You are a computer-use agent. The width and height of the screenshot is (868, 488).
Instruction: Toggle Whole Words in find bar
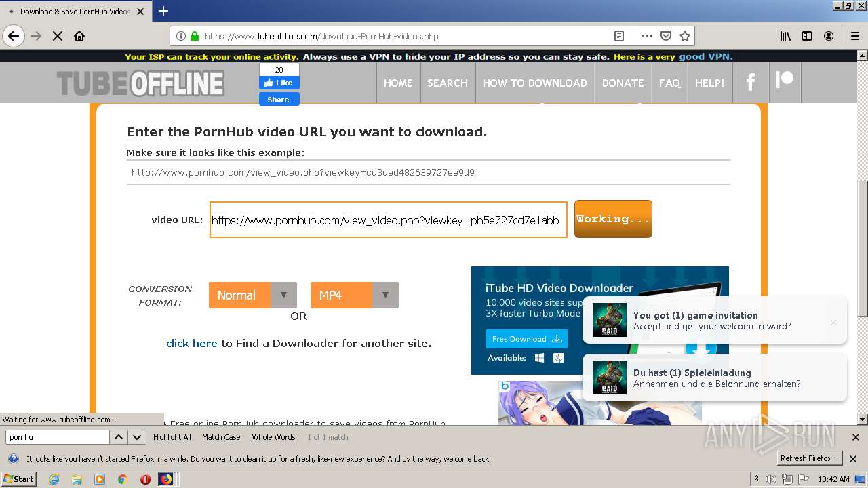[x=273, y=437]
